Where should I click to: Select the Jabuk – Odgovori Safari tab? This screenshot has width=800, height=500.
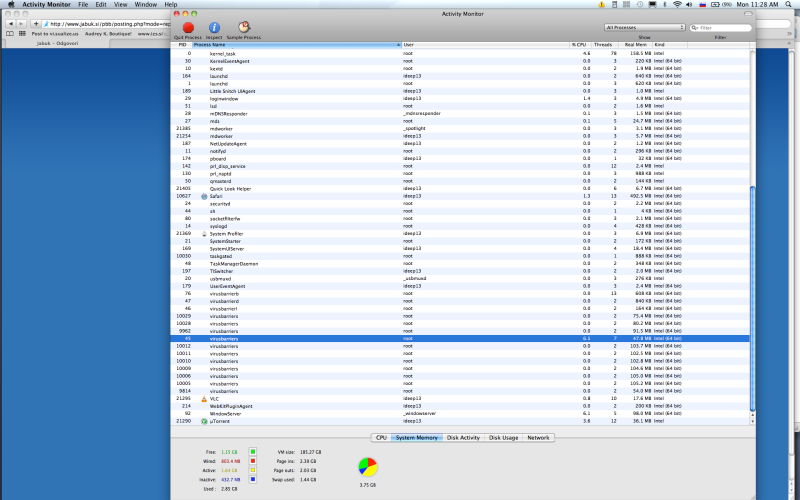point(57,43)
